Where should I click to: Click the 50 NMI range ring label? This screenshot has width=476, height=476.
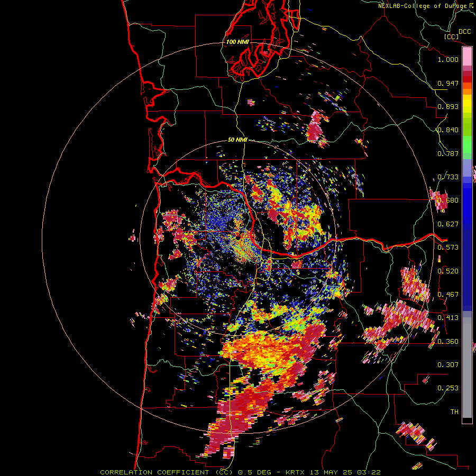click(x=237, y=140)
